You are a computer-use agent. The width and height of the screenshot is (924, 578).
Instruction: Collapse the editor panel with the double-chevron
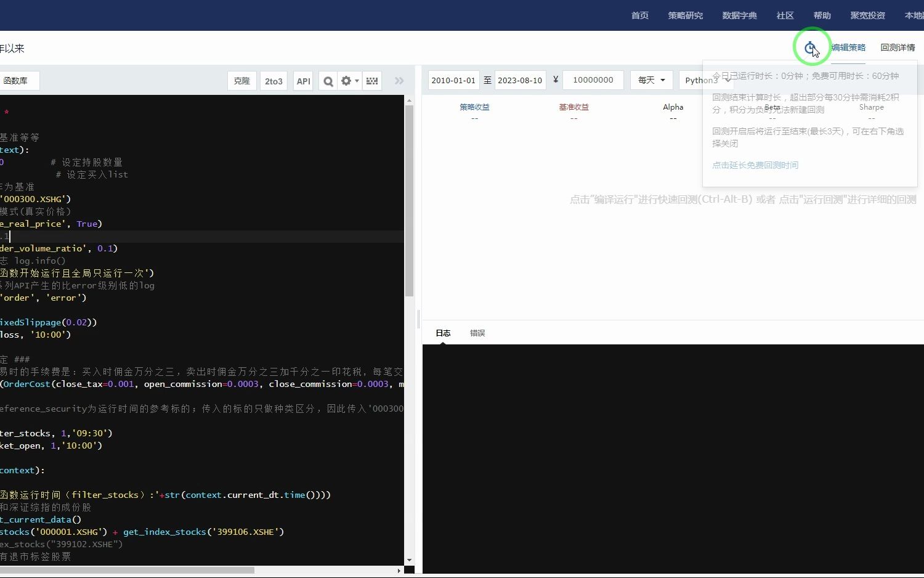[x=399, y=81]
